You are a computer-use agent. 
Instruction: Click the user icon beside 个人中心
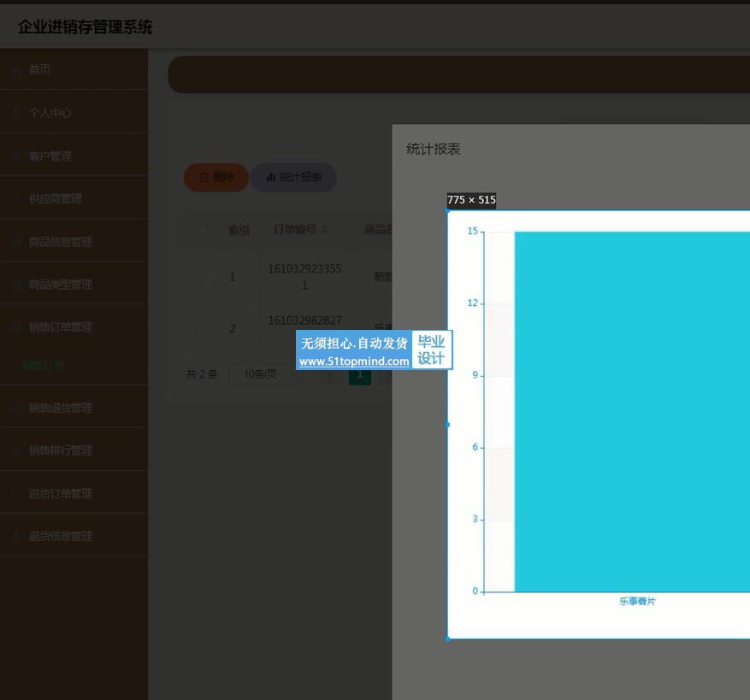click(x=16, y=113)
